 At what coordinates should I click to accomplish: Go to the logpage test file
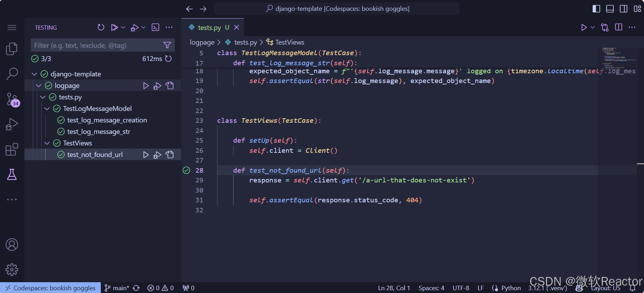click(x=170, y=85)
